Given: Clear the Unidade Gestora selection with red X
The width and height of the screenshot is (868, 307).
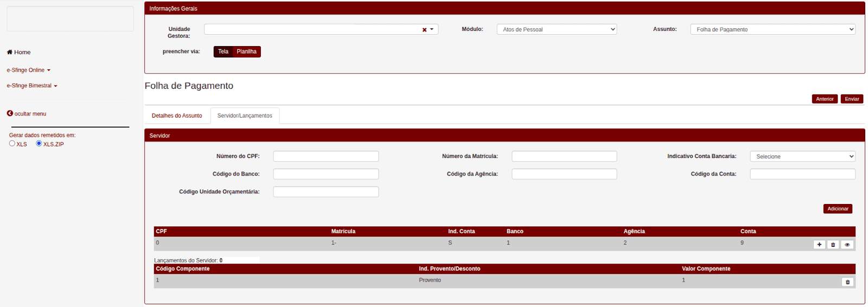Looking at the screenshot, I should coord(424,30).
